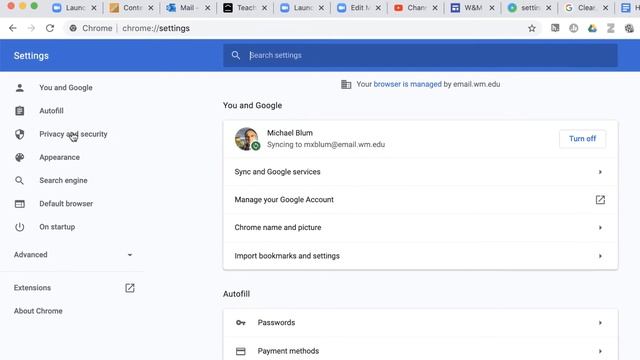Click the Search engine magnifier icon in sidebar

[20, 180]
